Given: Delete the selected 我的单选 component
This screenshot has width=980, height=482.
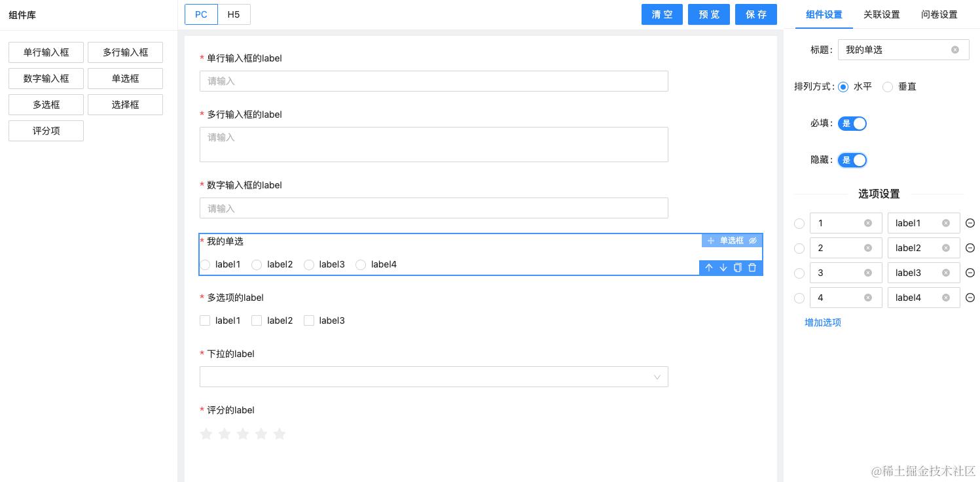Looking at the screenshot, I should [x=752, y=267].
